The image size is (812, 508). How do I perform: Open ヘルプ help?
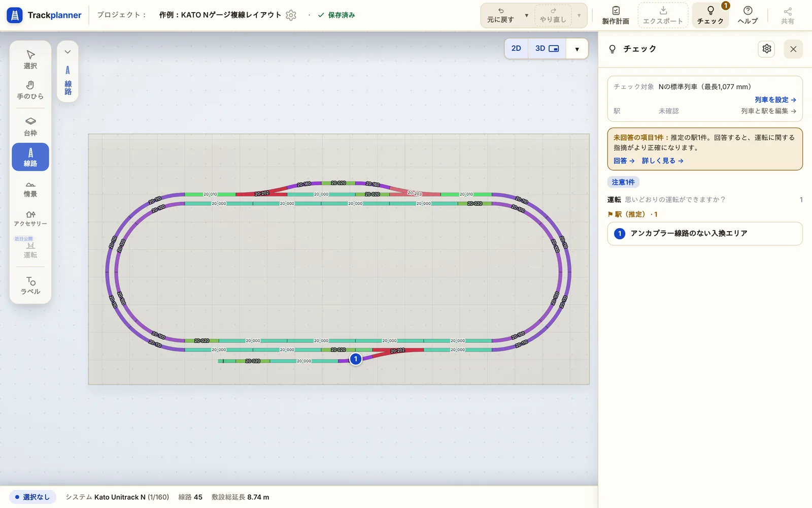[748, 15]
